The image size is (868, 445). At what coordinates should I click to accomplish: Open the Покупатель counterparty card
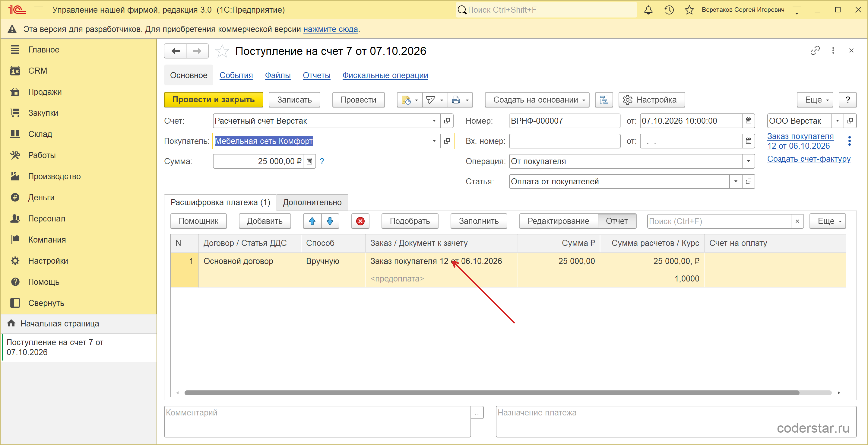point(447,141)
